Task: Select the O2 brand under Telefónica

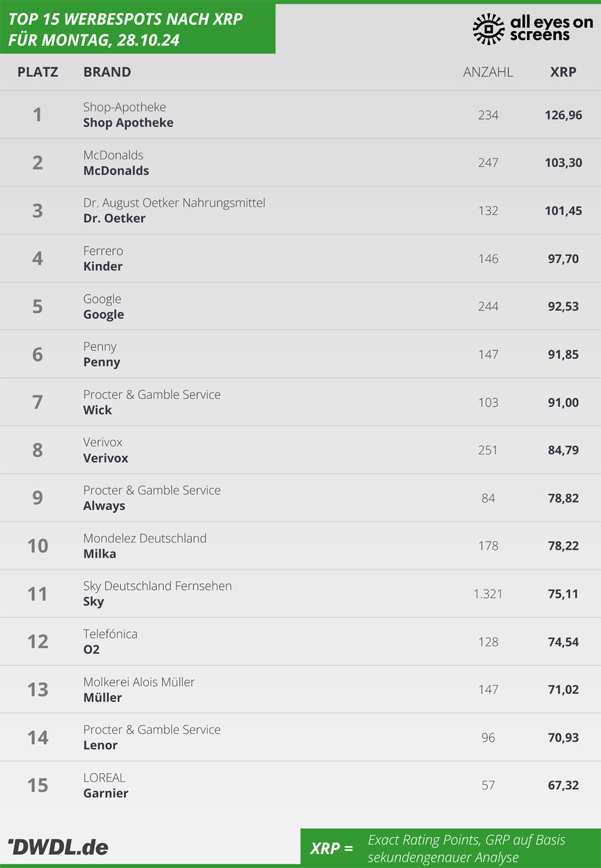Action: [91, 650]
